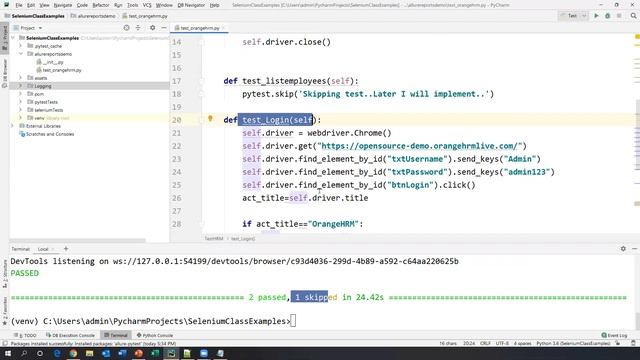Open File Explorer from taskbar
The image size is (640, 360).
click(x=89, y=353)
